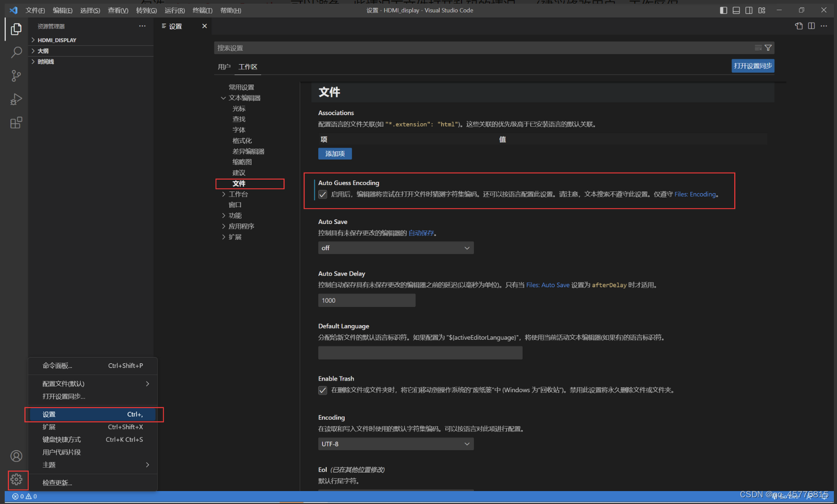Click the 搜索设置 search field

point(482,48)
